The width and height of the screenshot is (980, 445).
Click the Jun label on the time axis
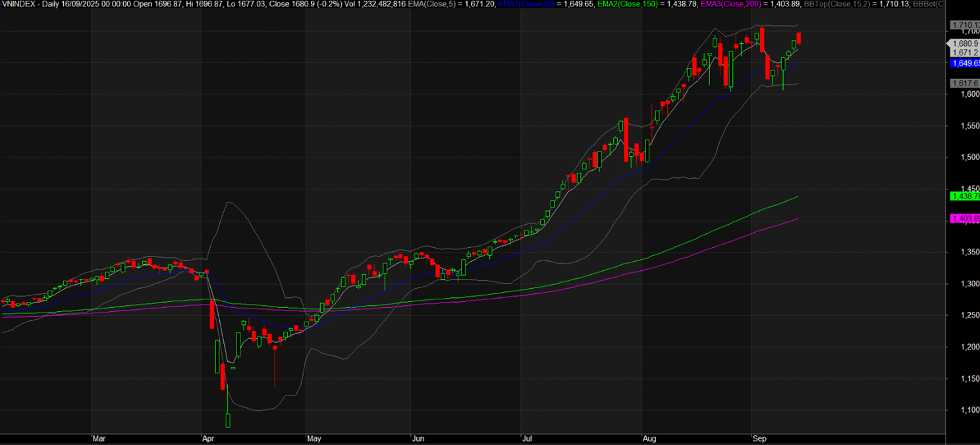[x=418, y=438]
